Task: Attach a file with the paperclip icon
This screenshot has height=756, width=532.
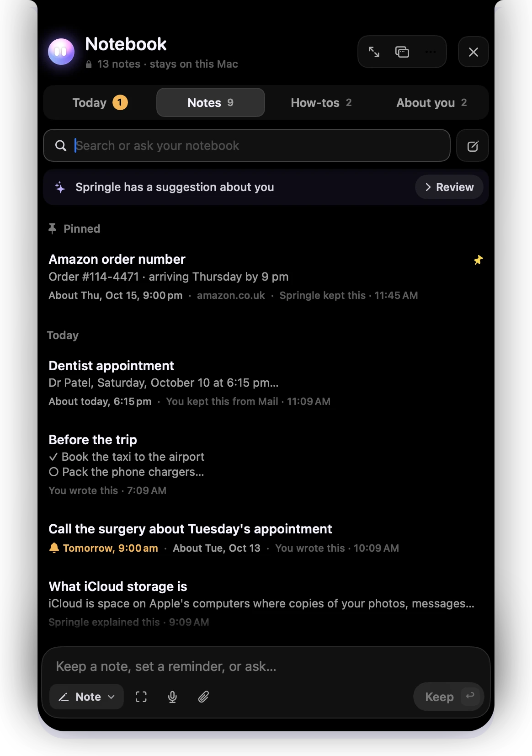Action: coord(203,697)
